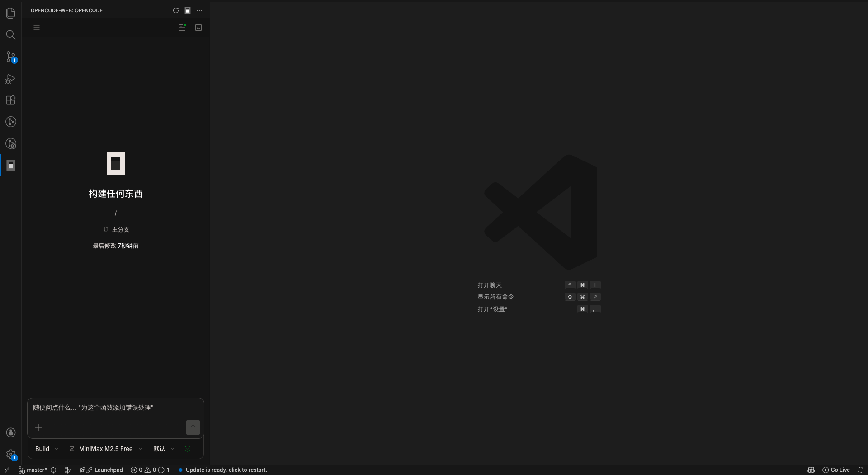The image size is (868, 475).
Task: Click the OpenCode square icon in panel header
Action: pos(188,10)
